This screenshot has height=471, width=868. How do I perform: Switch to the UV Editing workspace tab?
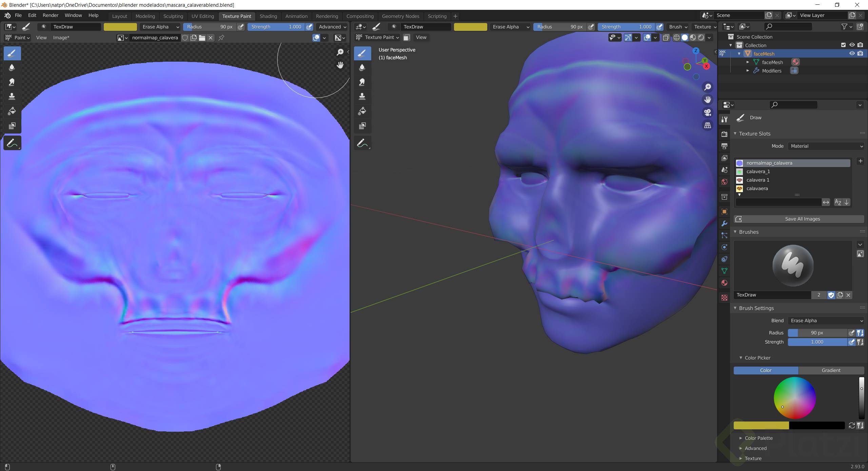coord(202,16)
